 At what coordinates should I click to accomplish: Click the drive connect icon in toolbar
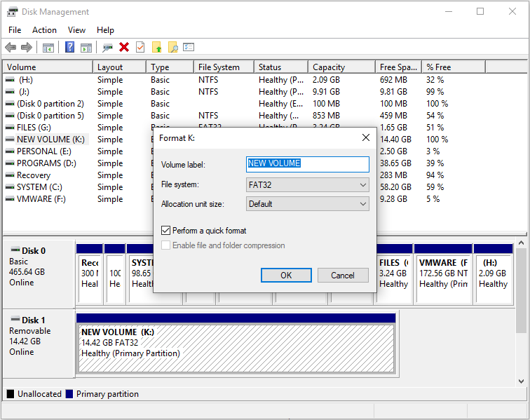[107, 47]
